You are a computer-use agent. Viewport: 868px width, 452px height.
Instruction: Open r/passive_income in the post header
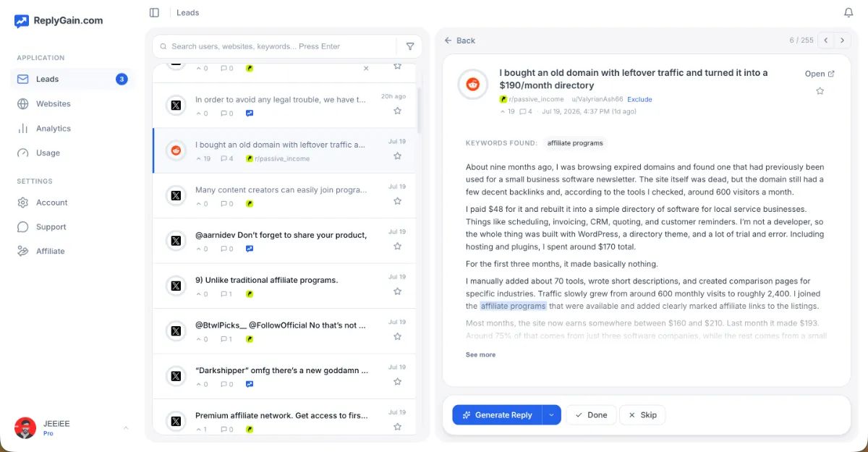532,99
